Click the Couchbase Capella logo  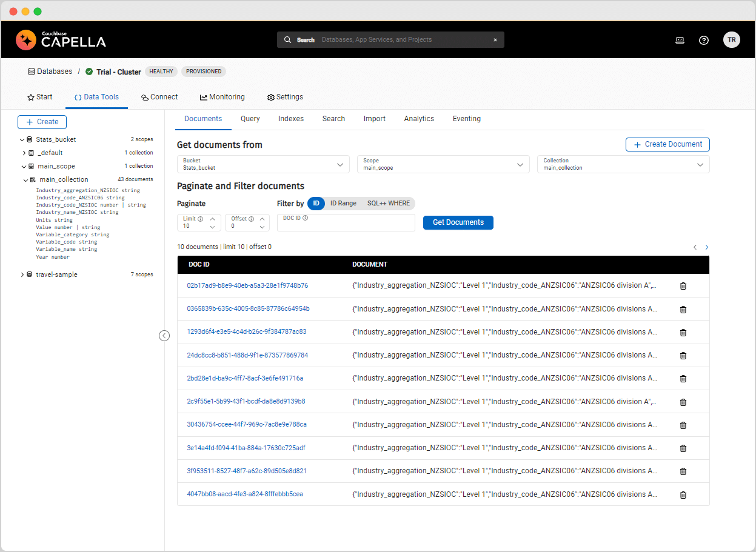(x=61, y=39)
